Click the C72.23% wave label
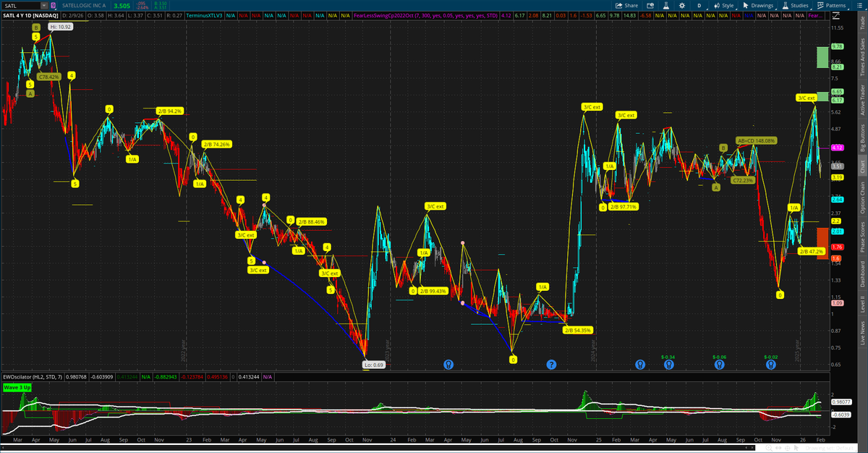 [743, 179]
